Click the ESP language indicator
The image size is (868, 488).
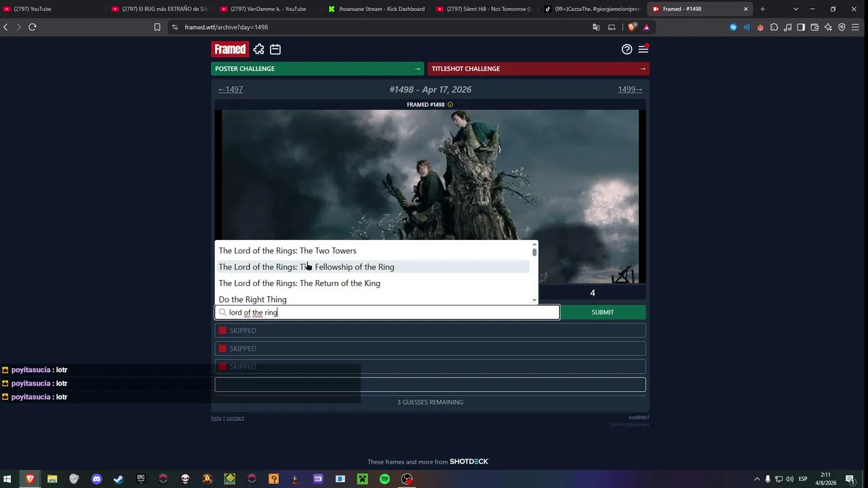click(803, 479)
